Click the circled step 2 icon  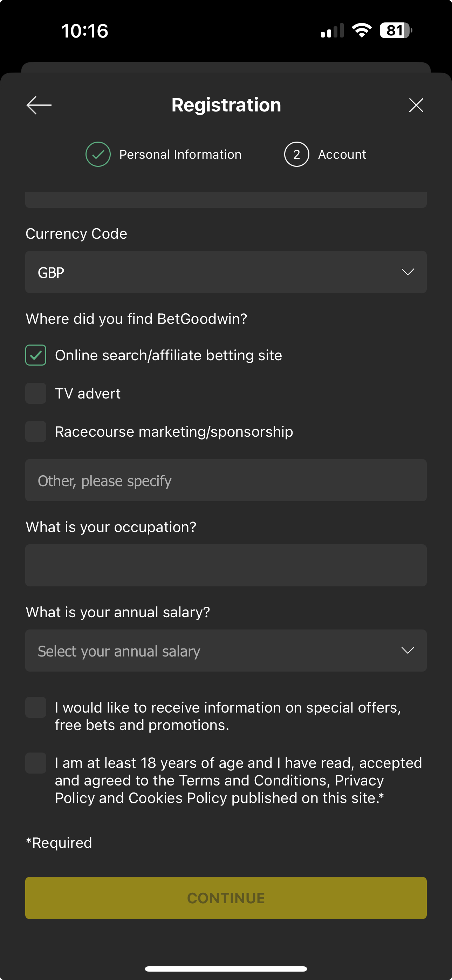point(296,154)
